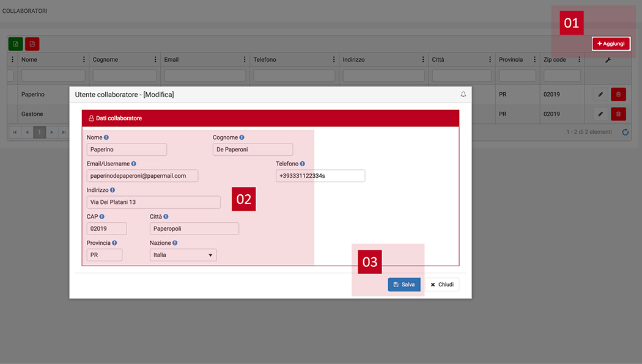The width and height of the screenshot is (642, 364).
Task: Click the Telefono input field
Action: (x=320, y=176)
